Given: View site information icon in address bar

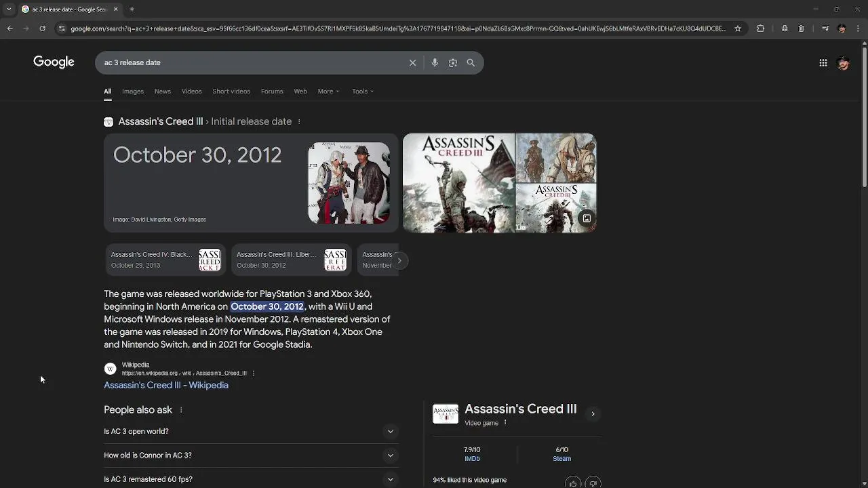Looking at the screenshot, I should click(62, 28).
